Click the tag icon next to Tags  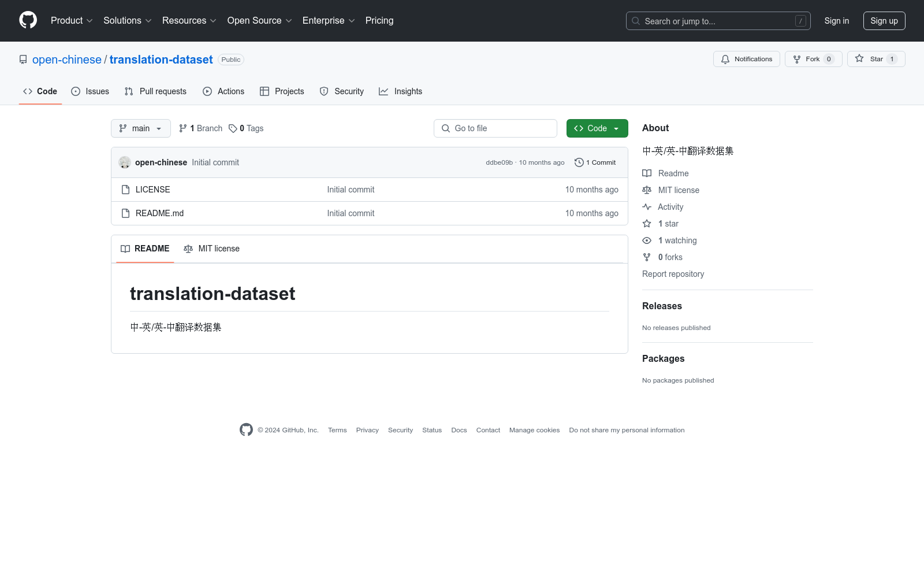coord(233,128)
